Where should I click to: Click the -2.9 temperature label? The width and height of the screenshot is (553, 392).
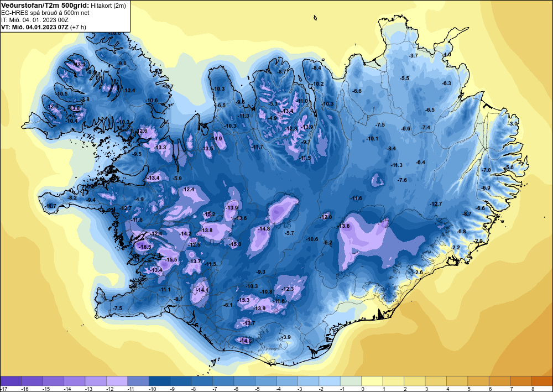coord(478,241)
